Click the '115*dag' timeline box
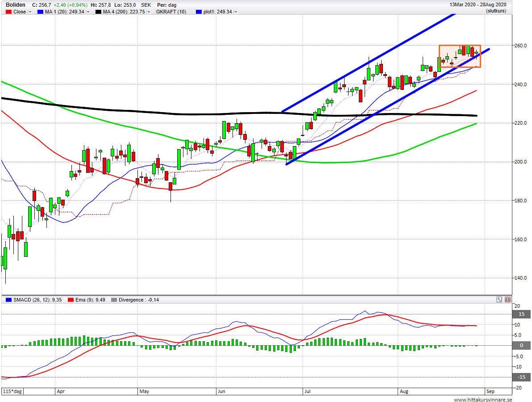Viewport: 532px width, 402px height. tap(12, 391)
